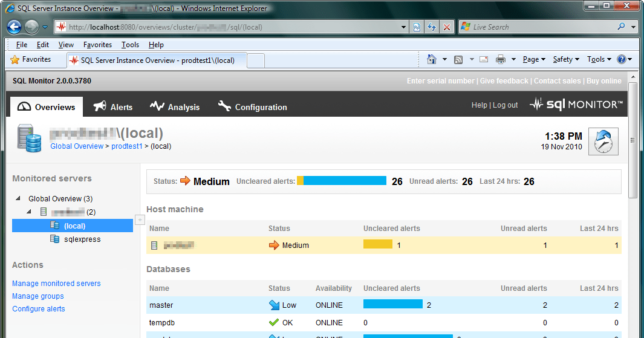
Task: Open the Home button dropdown arrow
Action: [x=444, y=59]
